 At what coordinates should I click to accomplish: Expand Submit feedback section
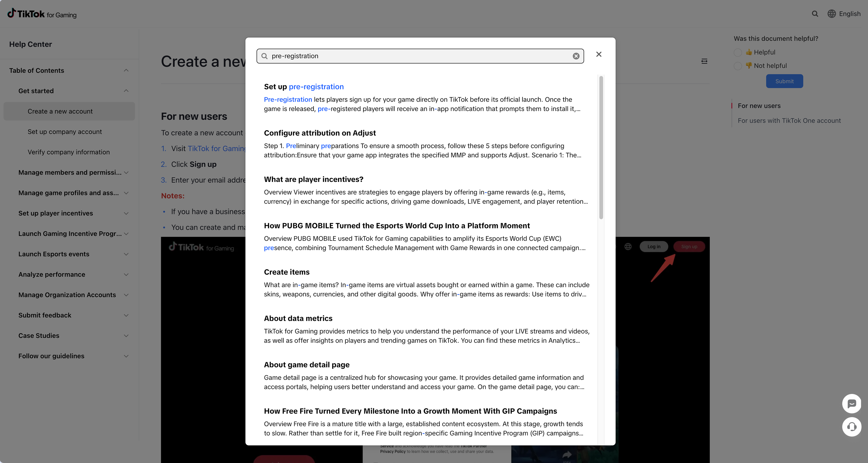point(126,316)
